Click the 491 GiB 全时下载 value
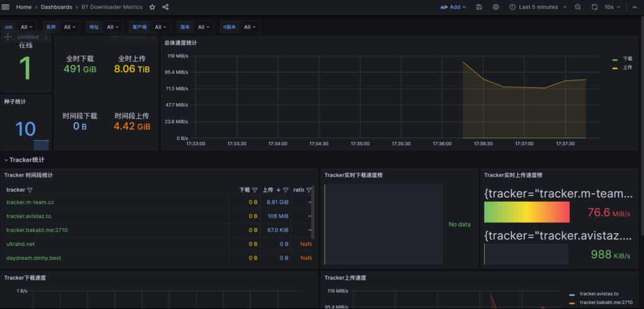 tap(80, 69)
